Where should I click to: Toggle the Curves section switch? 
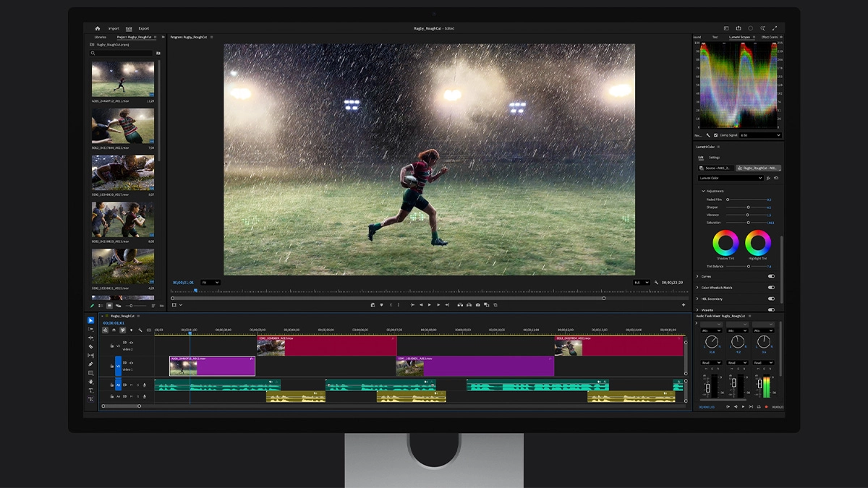771,276
